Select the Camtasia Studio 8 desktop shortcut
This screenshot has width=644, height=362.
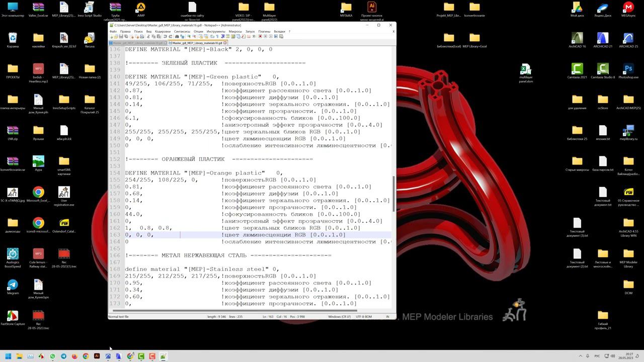pyautogui.click(x=603, y=69)
